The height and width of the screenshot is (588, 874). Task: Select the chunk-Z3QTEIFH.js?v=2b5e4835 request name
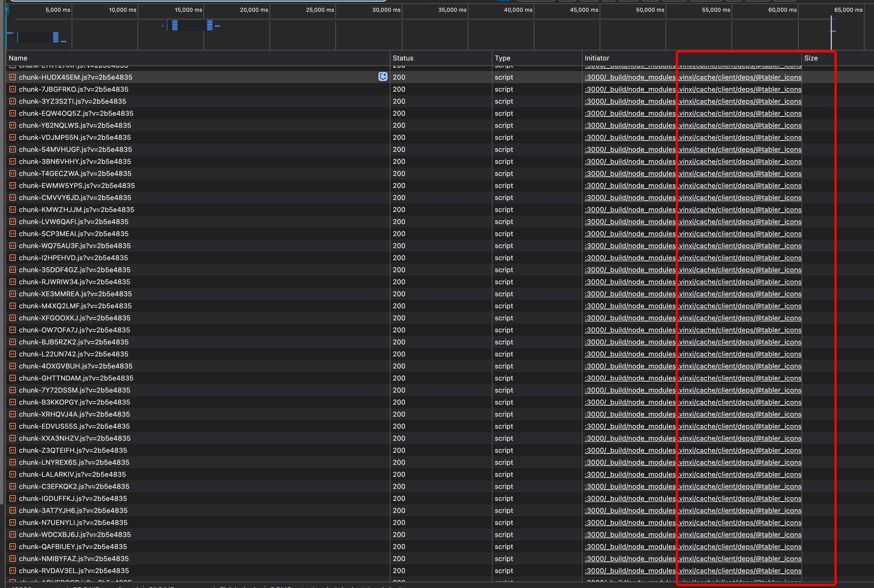pyautogui.click(x=73, y=450)
